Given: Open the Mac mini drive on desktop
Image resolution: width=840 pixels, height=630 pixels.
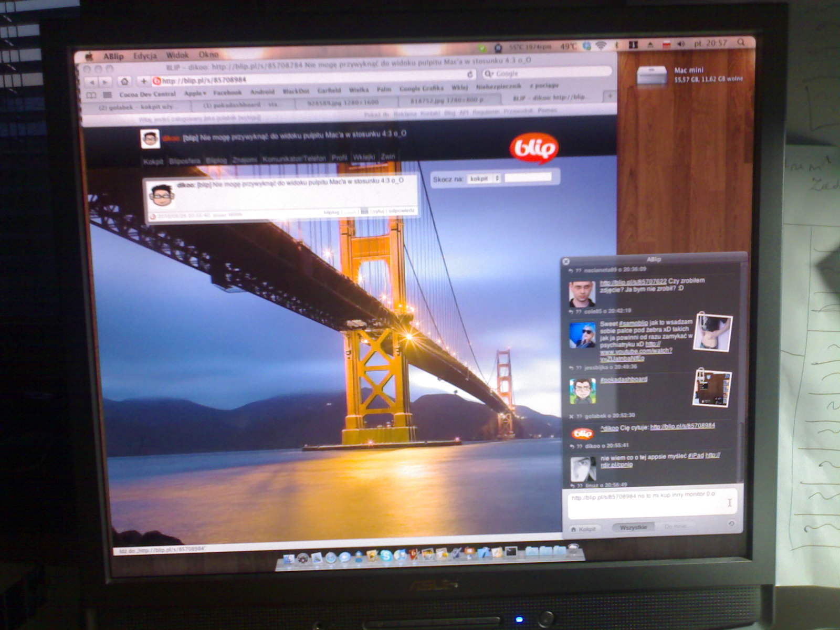Looking at the screenshot, I should 652,76.
